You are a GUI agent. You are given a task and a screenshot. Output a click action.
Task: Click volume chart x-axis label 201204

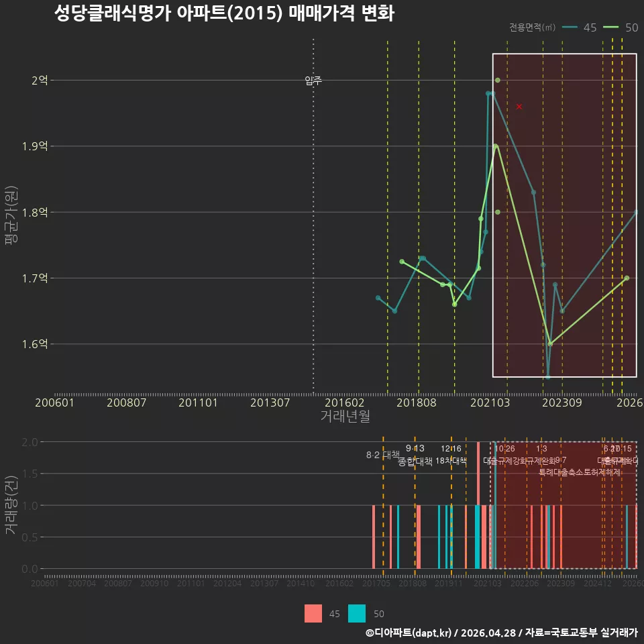[x=227, y=583]
